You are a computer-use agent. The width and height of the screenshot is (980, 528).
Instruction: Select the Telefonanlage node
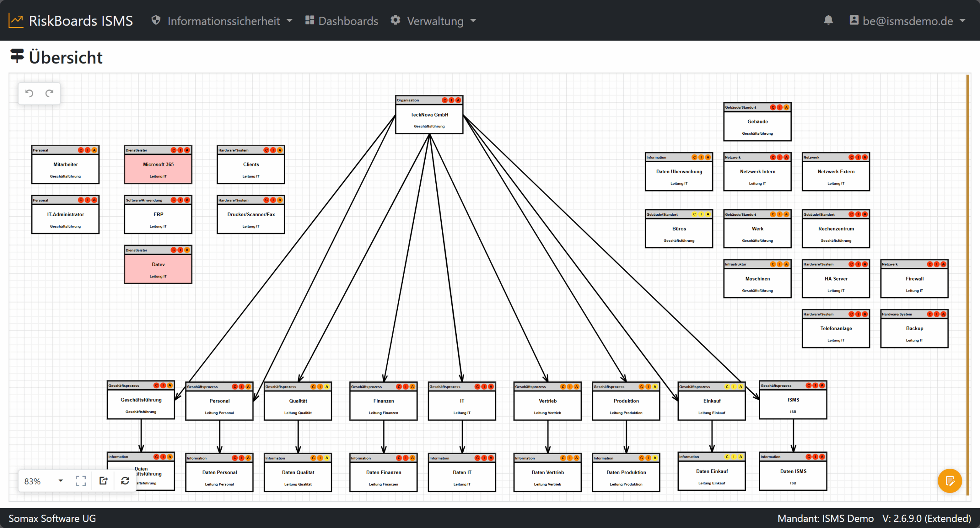(x=836, y=328)
